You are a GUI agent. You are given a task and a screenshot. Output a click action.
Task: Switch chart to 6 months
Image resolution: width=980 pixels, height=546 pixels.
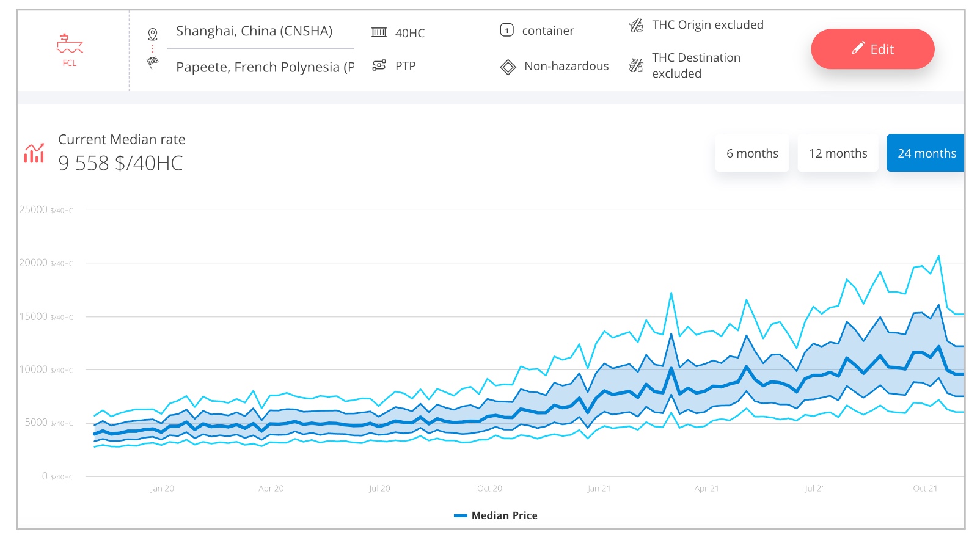coord(752,153)
